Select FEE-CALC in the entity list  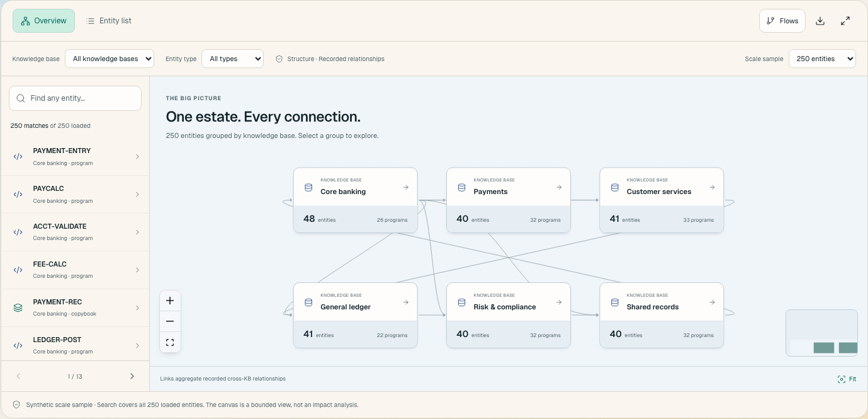pyautogui.click(x=75, y=270)
